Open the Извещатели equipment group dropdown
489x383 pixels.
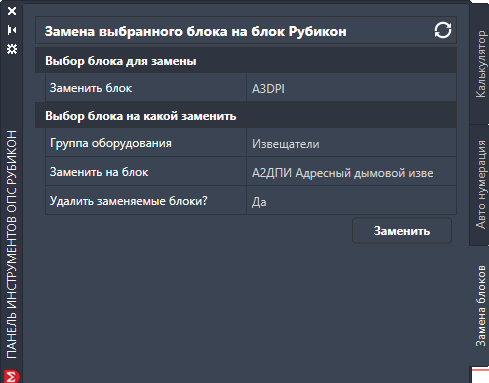pyautogui.click(x=351, y=143)
